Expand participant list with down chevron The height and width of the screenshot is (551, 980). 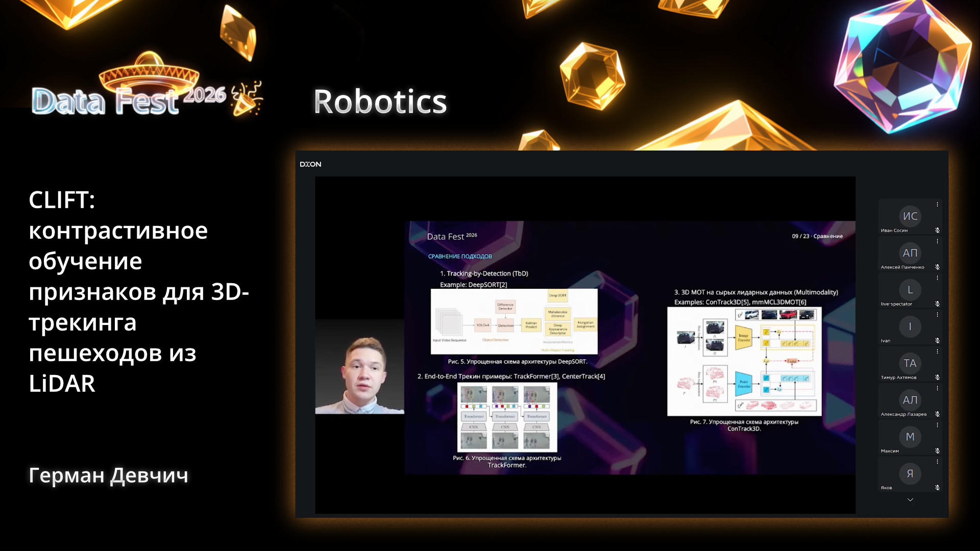coord(910,500)
